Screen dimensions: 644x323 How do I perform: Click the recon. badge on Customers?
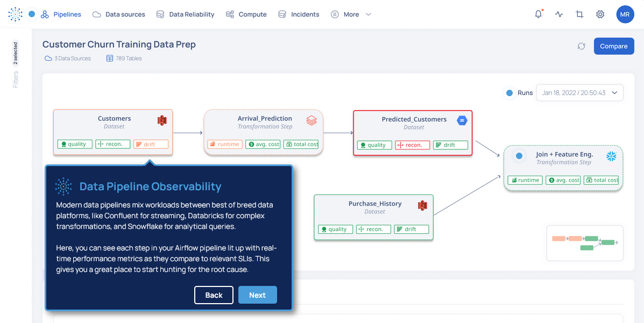[x=113, y=144]
